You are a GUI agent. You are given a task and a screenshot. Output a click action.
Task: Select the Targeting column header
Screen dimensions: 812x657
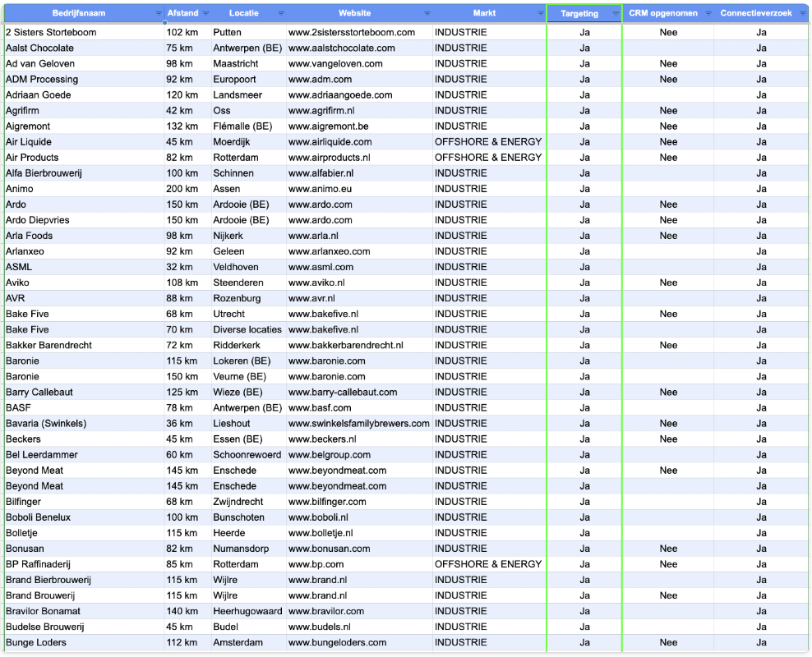(x=579, y=14)
